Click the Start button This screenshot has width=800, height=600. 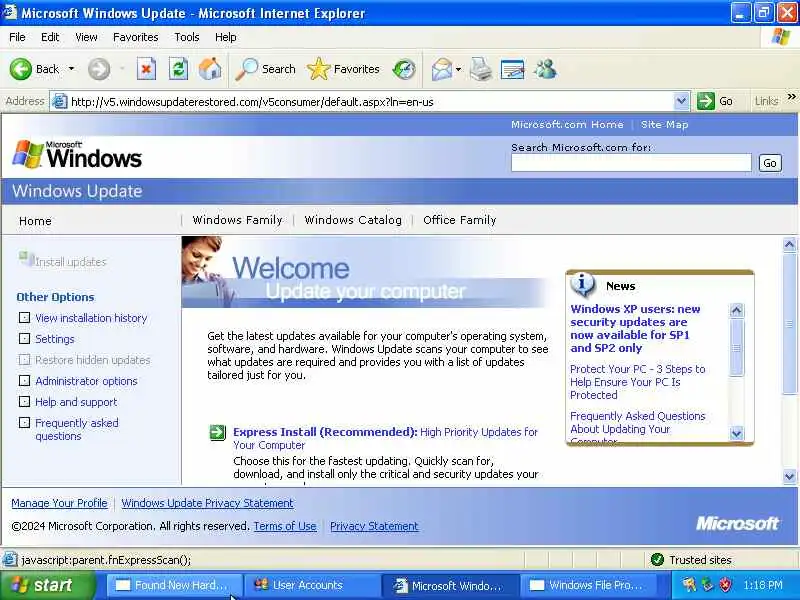(x=48, y=585)
